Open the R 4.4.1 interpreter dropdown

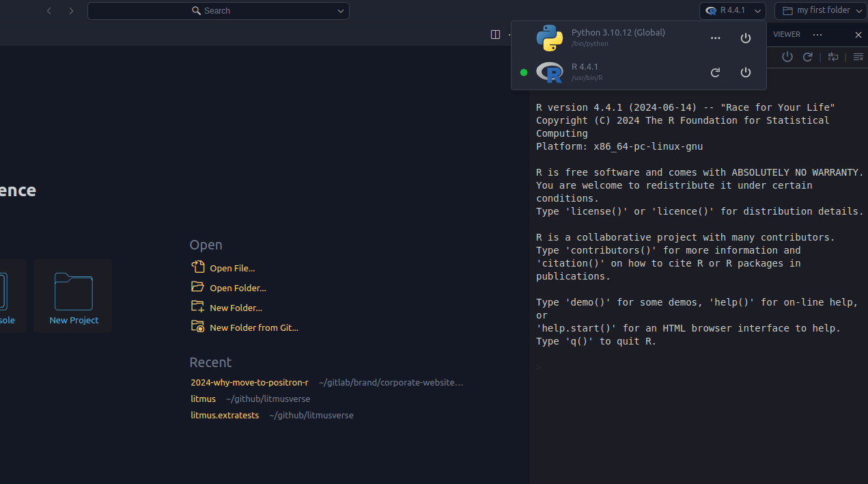[x=732, y=10]
